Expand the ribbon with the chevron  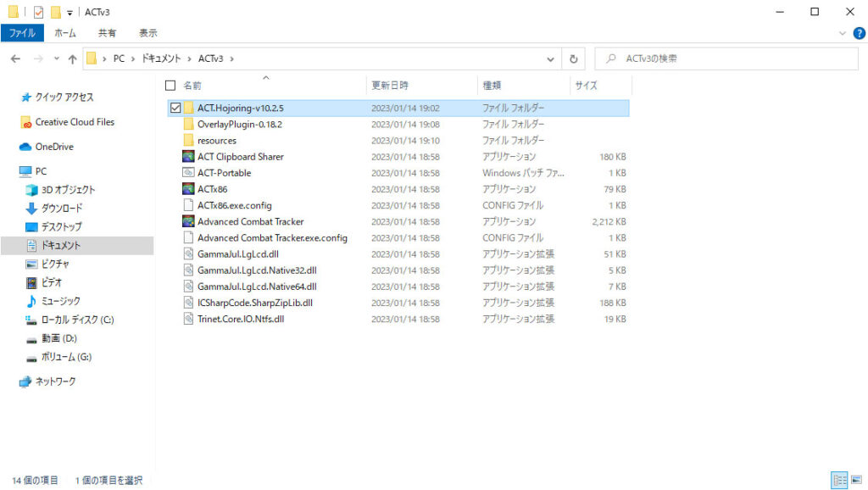[843, 33]
